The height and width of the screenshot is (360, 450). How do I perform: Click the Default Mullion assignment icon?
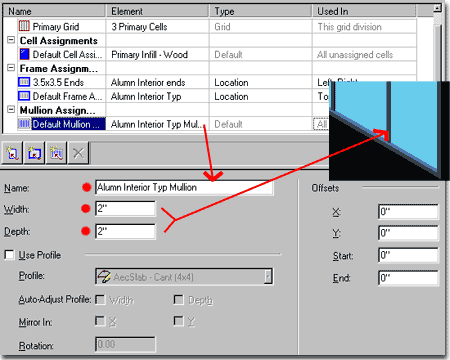(24, 124)
